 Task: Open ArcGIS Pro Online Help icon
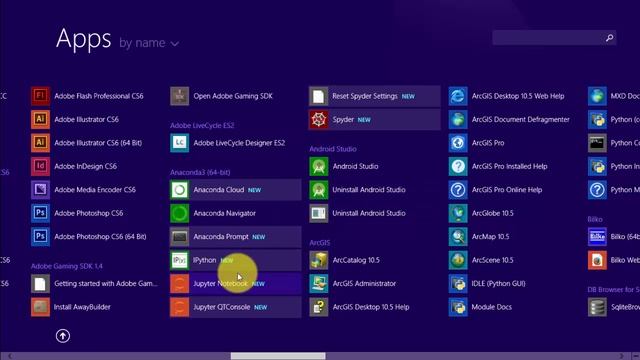tap(458, 189)
